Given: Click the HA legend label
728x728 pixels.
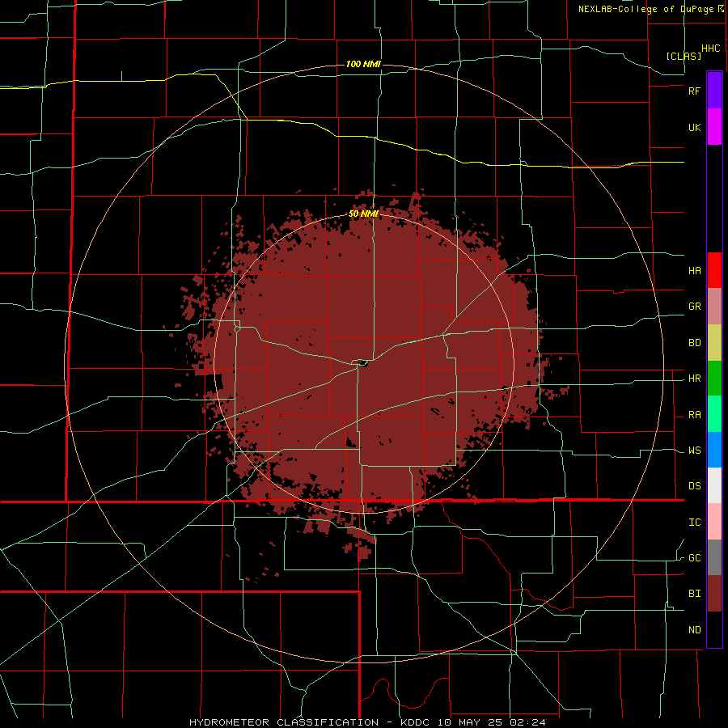Looking at the screenshot, I should tap(694, 271).
